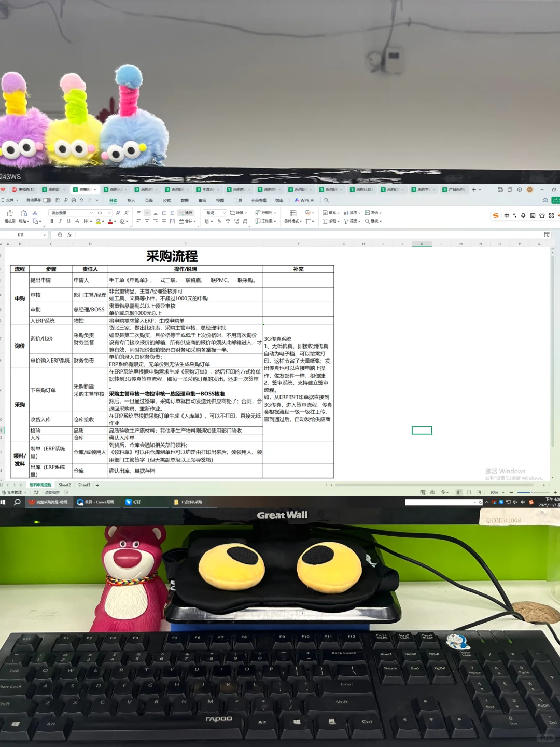Center align text horizontally
This screenshot has height=747, width=560.
147,221
